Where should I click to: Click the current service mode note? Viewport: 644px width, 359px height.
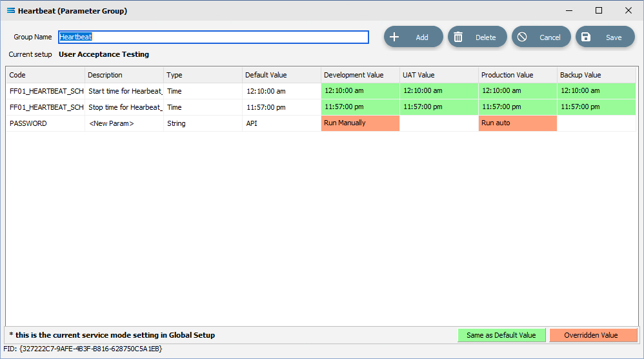(x=112, y=335)
